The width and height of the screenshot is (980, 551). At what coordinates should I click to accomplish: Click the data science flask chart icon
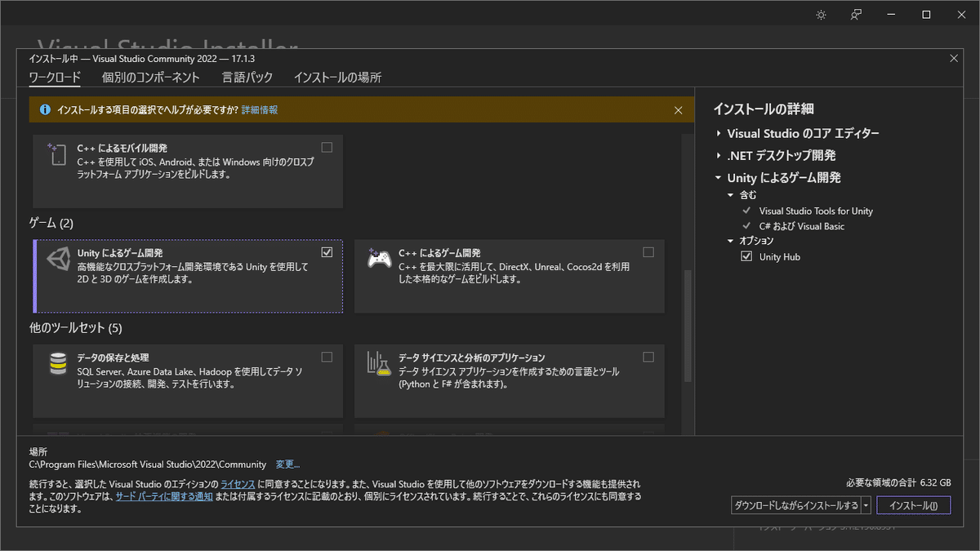(379, 364)
